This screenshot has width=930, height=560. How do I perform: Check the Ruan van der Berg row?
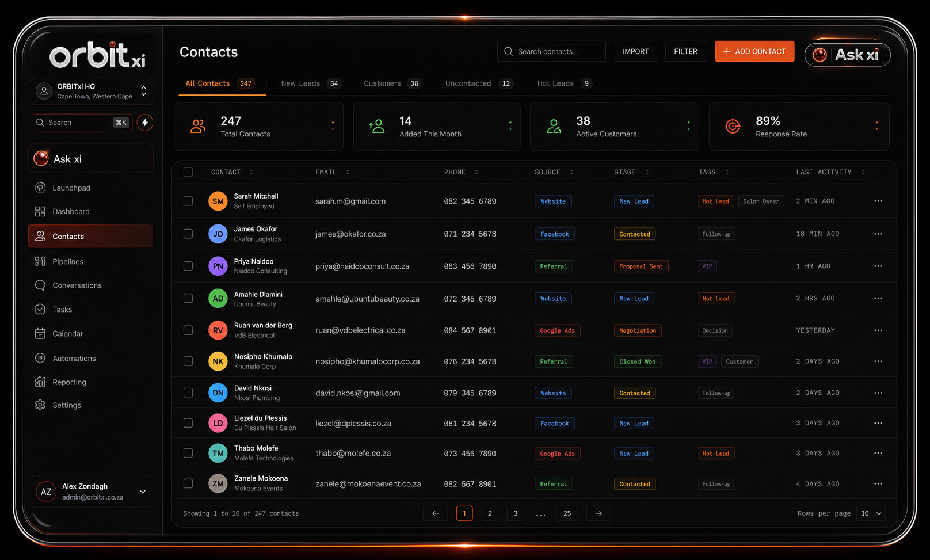point(188,330)
